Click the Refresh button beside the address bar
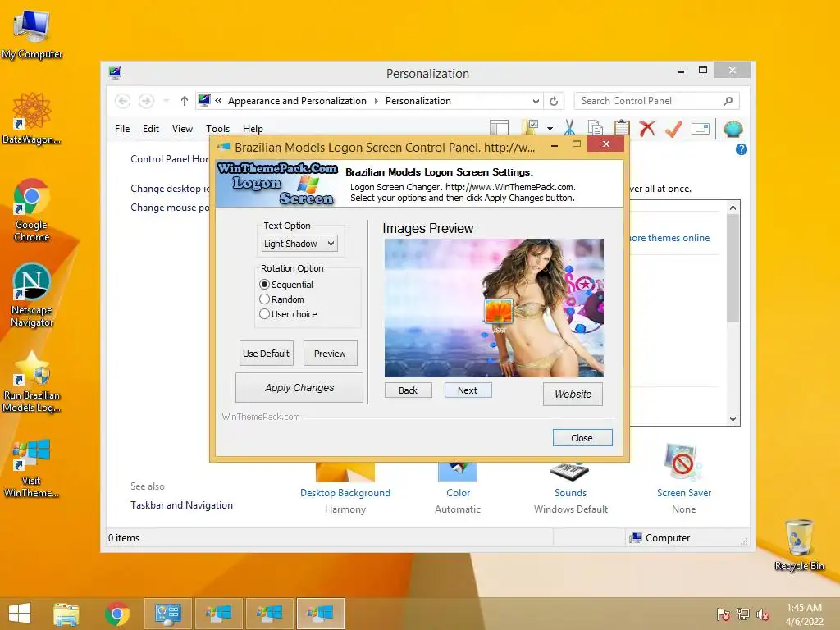 point(554,101)
